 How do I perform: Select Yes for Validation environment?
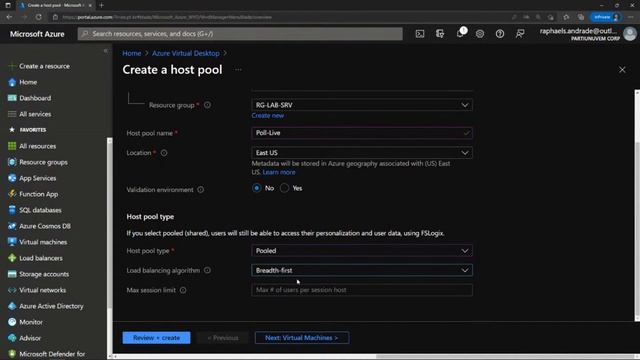click(x=284, y=188)
